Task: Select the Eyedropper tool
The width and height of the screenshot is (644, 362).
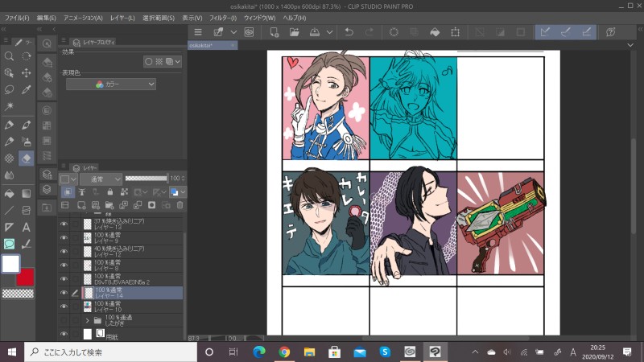Action: [x=26, y=90]
